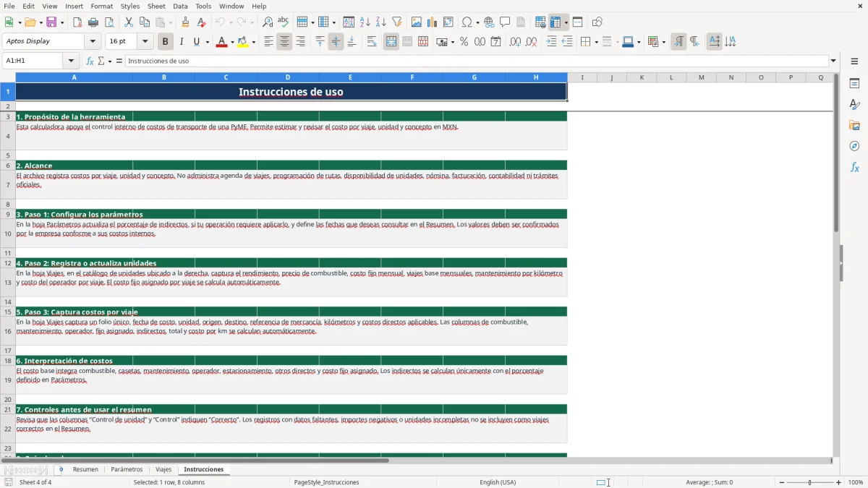Insert a chart with the chart icon
The width and height of the screenshot is (868, 488).
[x=433, y=22]
